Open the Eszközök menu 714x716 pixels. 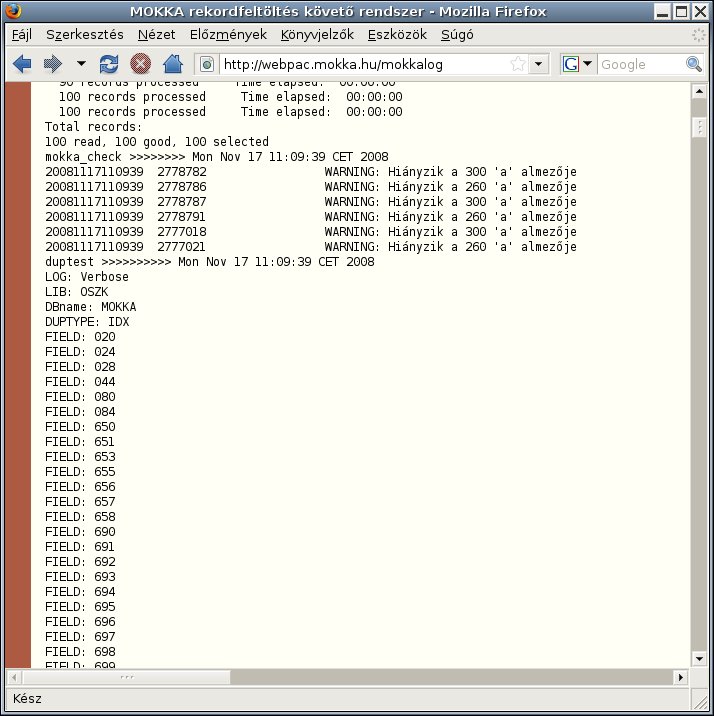click(397, 34)
